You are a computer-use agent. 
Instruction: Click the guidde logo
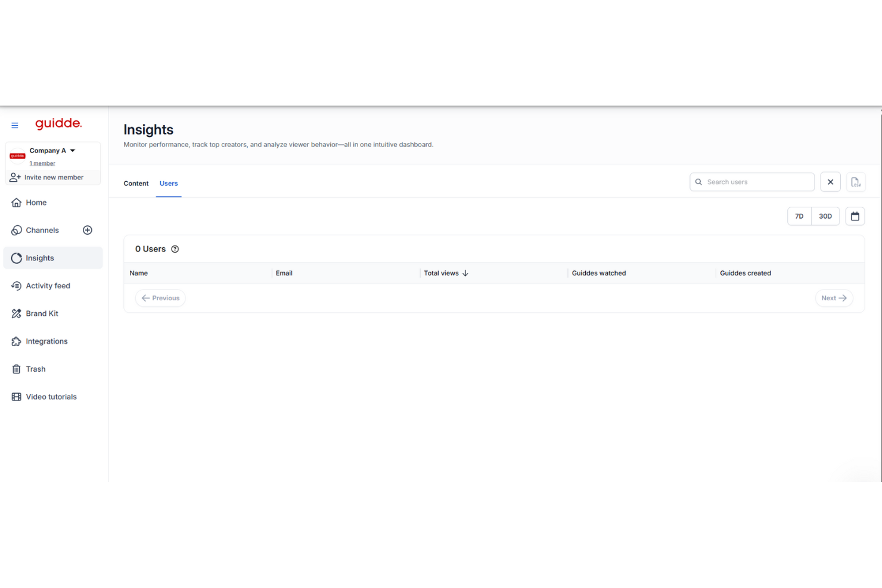click(58, 124)
